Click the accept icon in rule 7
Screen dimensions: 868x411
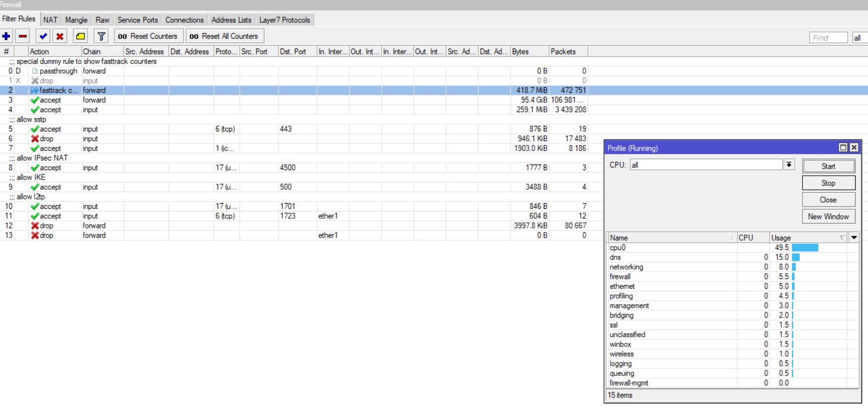click(35, 149)
